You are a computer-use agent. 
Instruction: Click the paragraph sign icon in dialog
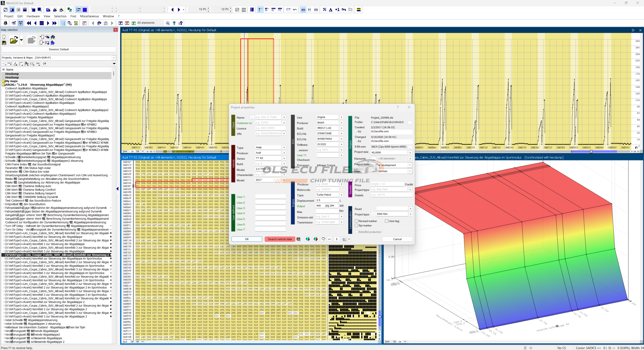point(337,239)
